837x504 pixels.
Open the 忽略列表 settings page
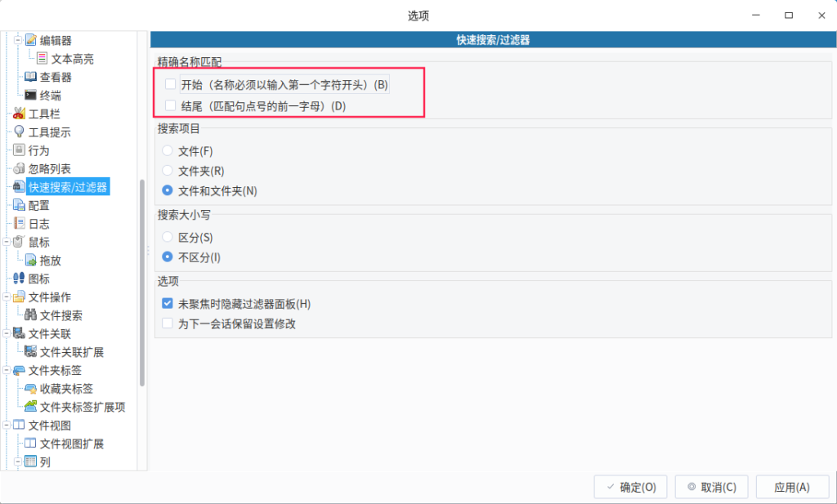[x=49, y=169]
